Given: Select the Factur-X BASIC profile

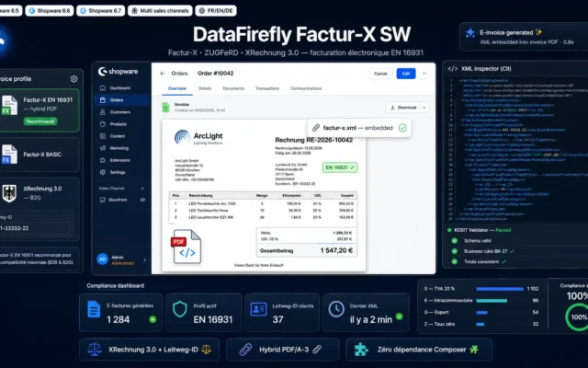Looking at the screenshot, I should [39, 155].
